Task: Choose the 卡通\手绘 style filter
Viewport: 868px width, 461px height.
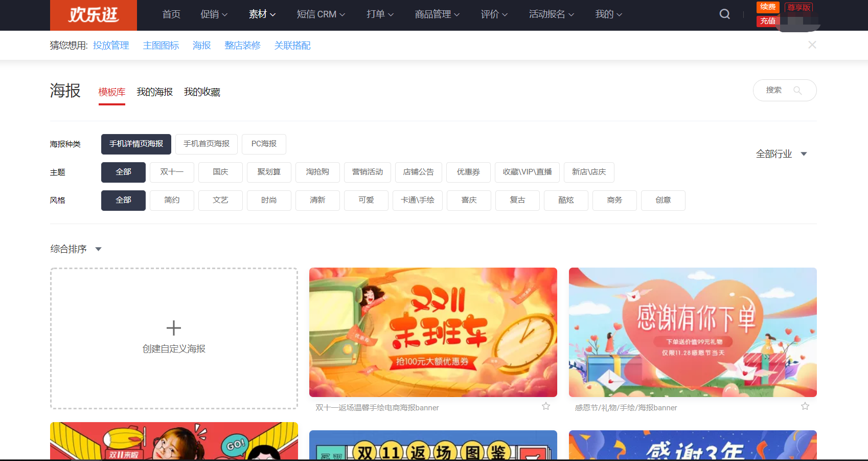Action: (418, 201)
